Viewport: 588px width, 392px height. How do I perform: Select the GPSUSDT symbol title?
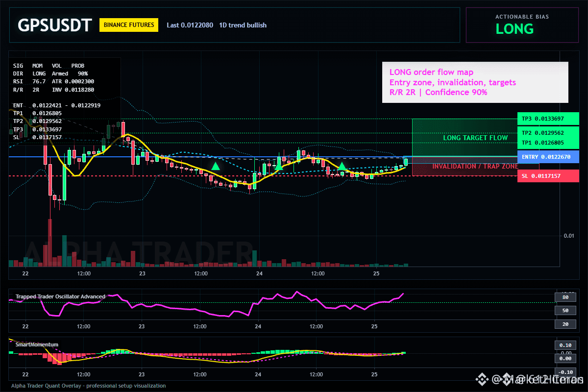coord(55,25)
